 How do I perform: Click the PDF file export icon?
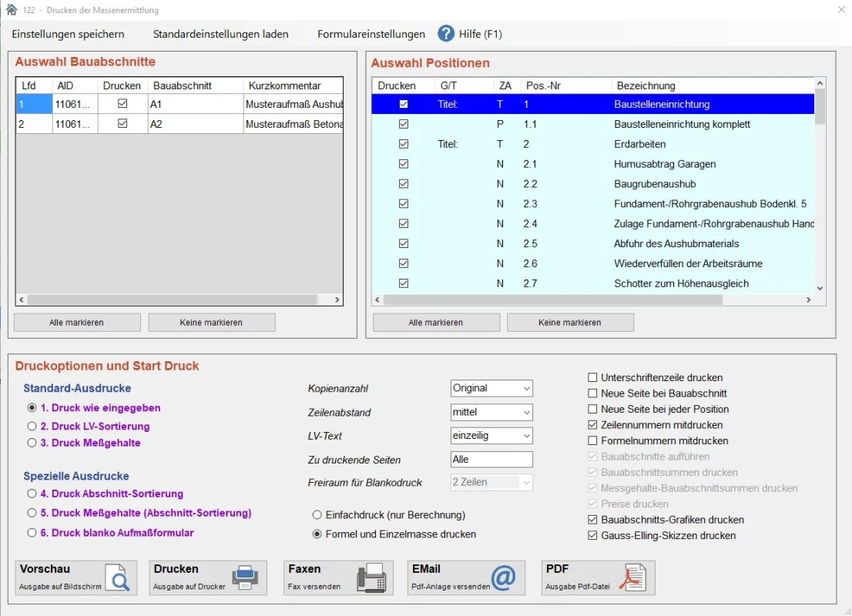tap(633, 577)
